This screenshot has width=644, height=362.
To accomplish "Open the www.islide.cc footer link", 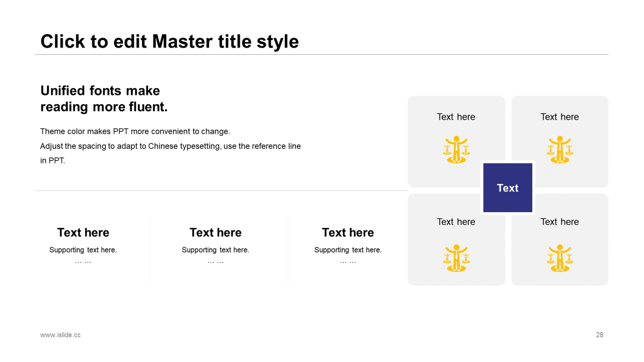I will [60, 335].
